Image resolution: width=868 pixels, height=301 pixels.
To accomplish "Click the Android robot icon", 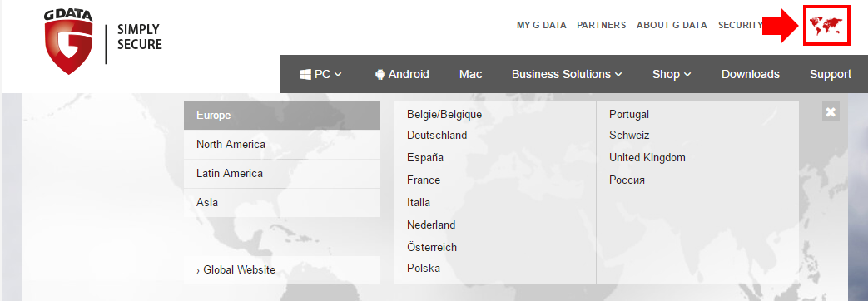I will [379, 74].
